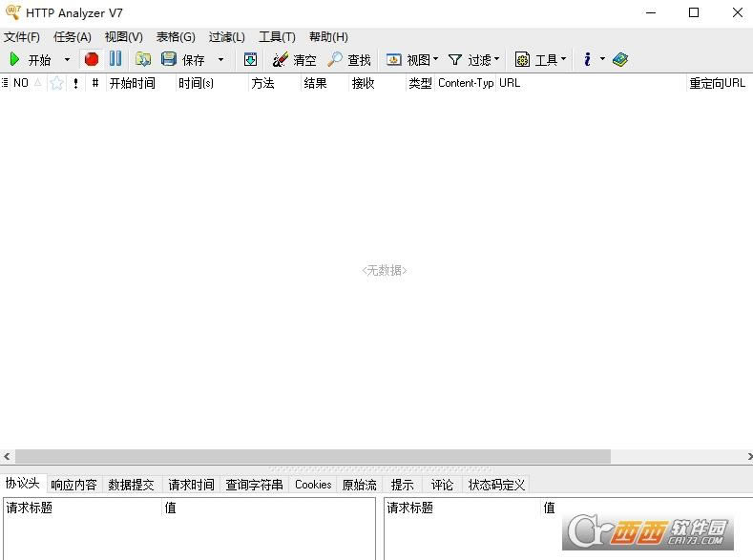Click the blue pause icon
This screenshot has height=560, width=753.
[x=115, y=58]
